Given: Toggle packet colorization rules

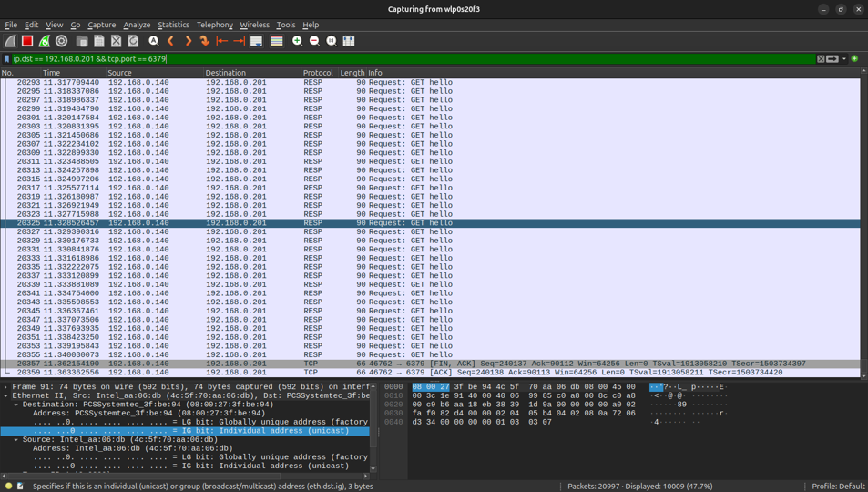Looking at the screenshot, I should [277, 41].
